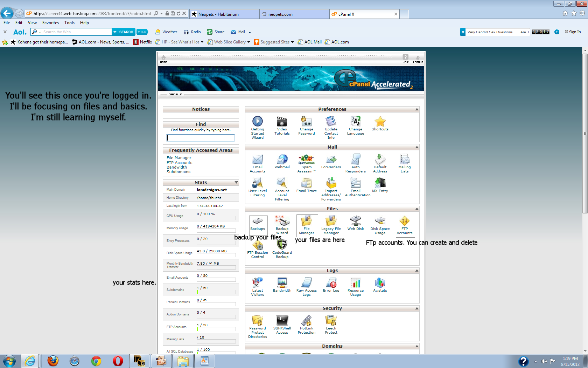Collapse the Security section

tap(417, 308)
